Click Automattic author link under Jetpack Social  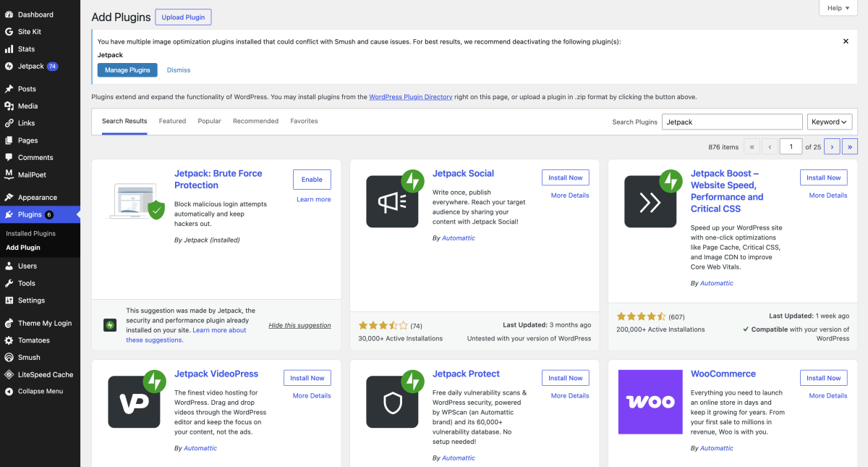(x=459, y=238)
